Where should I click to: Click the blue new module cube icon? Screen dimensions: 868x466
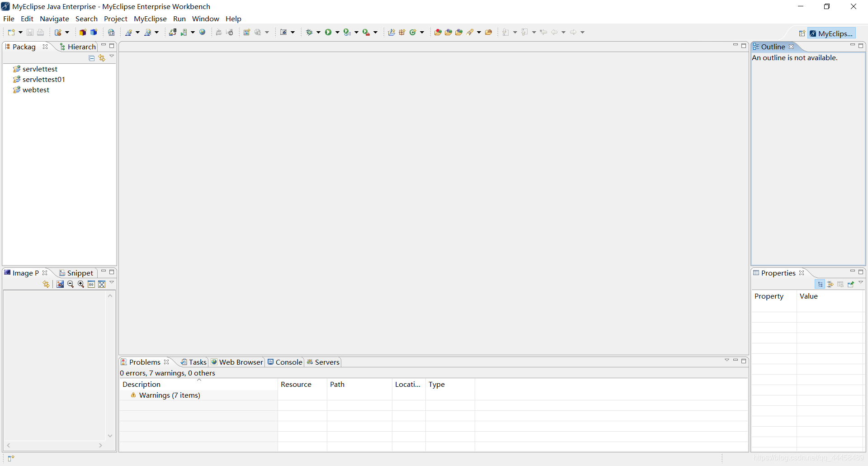point(94,32)
